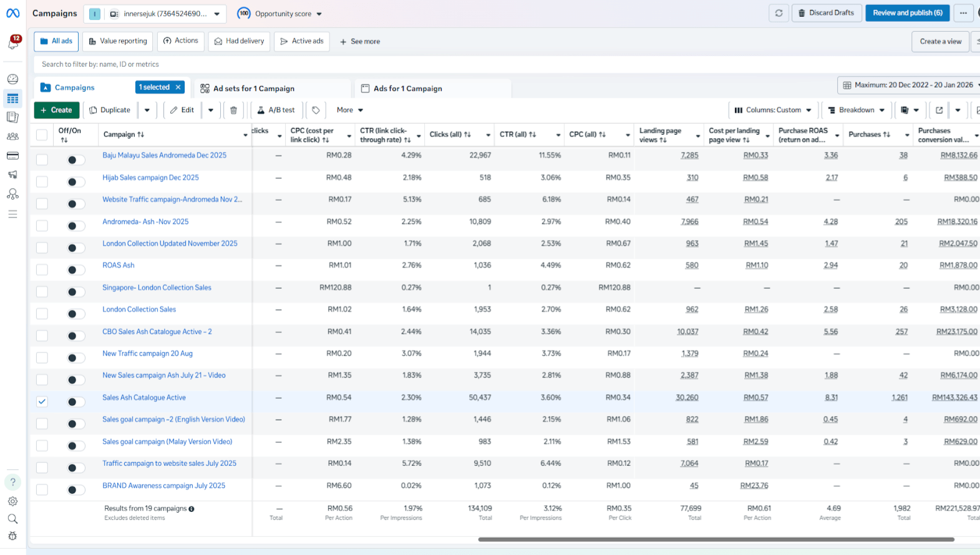
Task: Sort the Purchases column header
Action: [869, 134]
